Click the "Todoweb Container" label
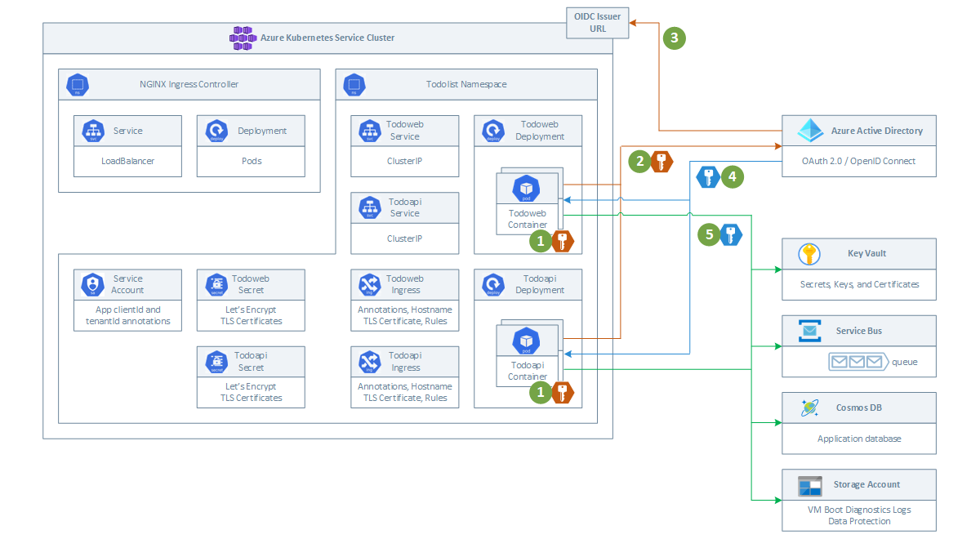 (528, 218)
